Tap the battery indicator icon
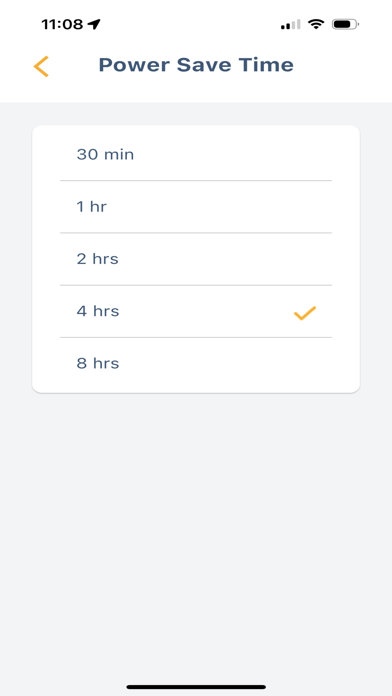This screenshot has width=392, height=696. coord(345,24)
